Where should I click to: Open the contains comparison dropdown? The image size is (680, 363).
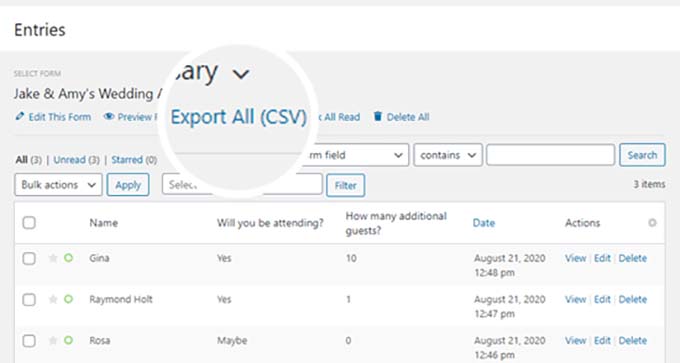(448, 155)
